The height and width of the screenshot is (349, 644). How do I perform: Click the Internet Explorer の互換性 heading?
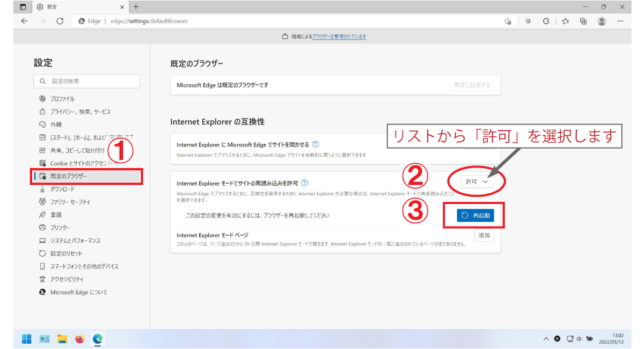tap(217, 122)
